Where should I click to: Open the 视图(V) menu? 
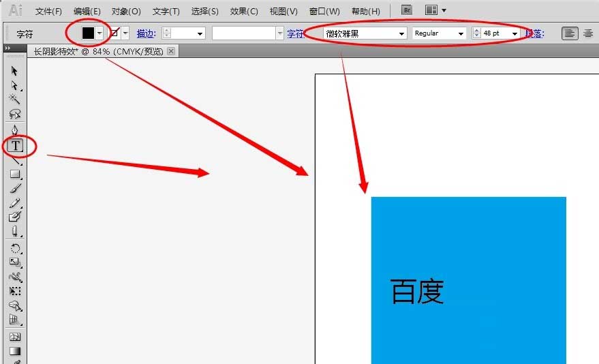pyautogui.click(x=283, y=12)
